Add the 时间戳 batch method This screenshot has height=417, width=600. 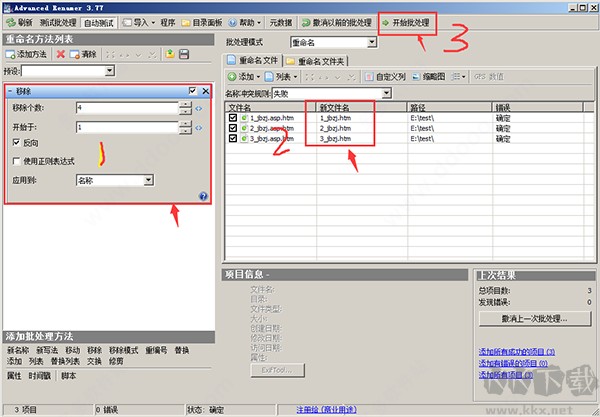pyautogui.click(x=39, y=376)
